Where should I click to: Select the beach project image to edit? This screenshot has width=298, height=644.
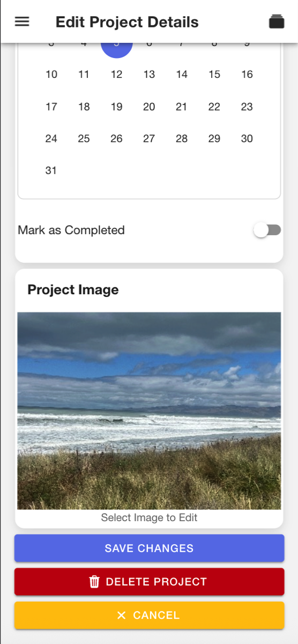149,411
